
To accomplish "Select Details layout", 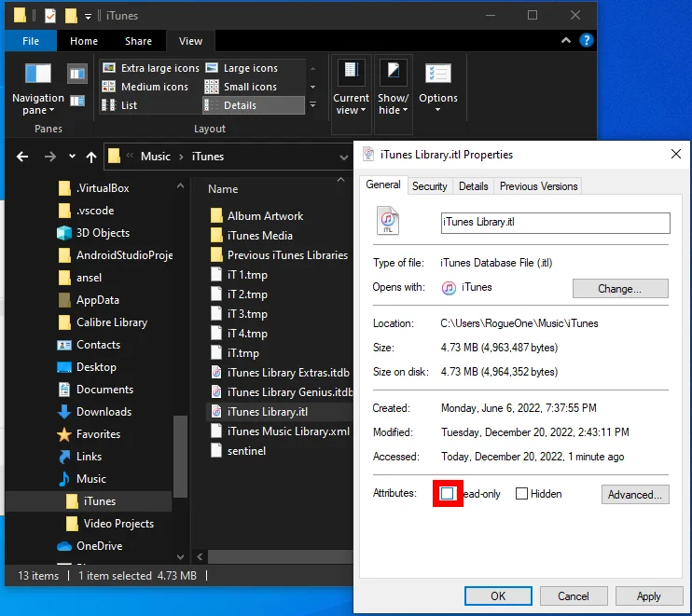I will coord(254,105).
